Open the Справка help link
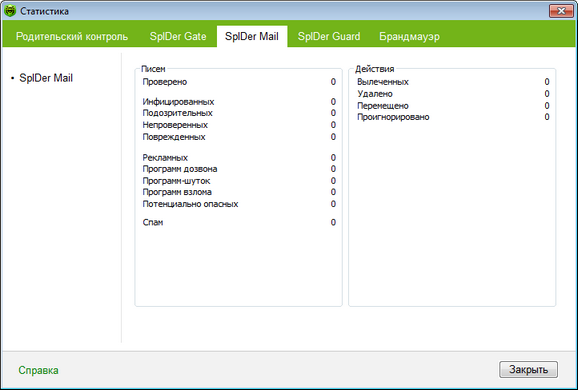The image size is (578, 390). (x=38, y=370)
